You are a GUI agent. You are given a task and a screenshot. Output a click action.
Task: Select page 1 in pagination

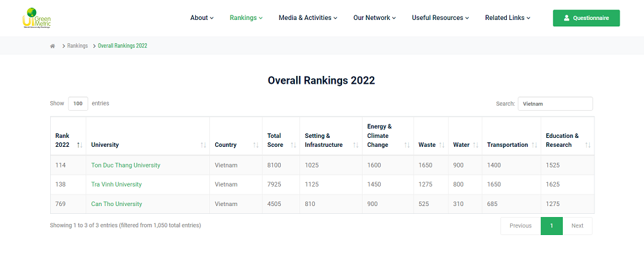click(x=552, y=226)
